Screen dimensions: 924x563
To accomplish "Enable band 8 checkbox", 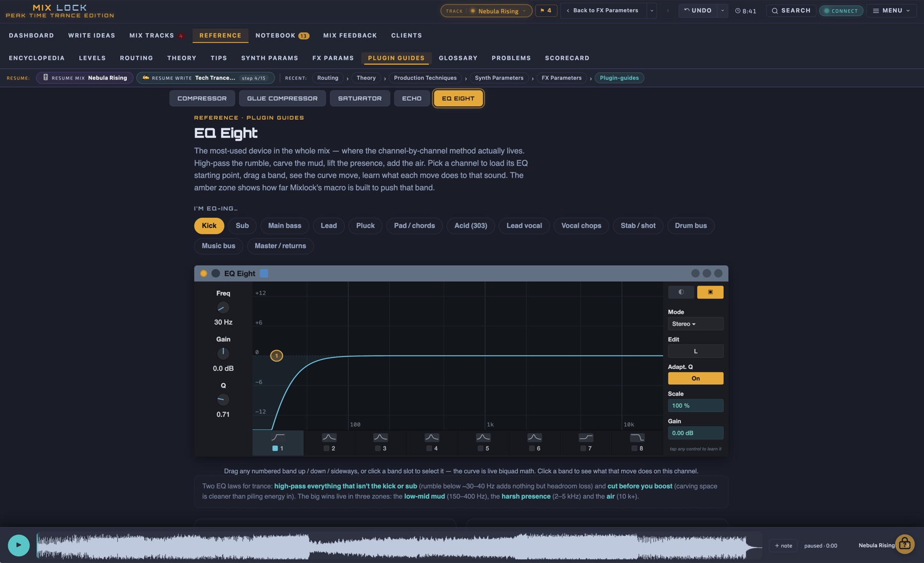I will pyautogui.click(x=634, y=448).
